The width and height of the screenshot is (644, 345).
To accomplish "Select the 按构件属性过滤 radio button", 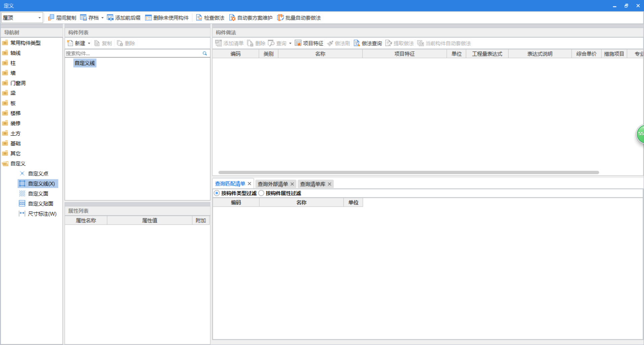I will coord(261,193).
